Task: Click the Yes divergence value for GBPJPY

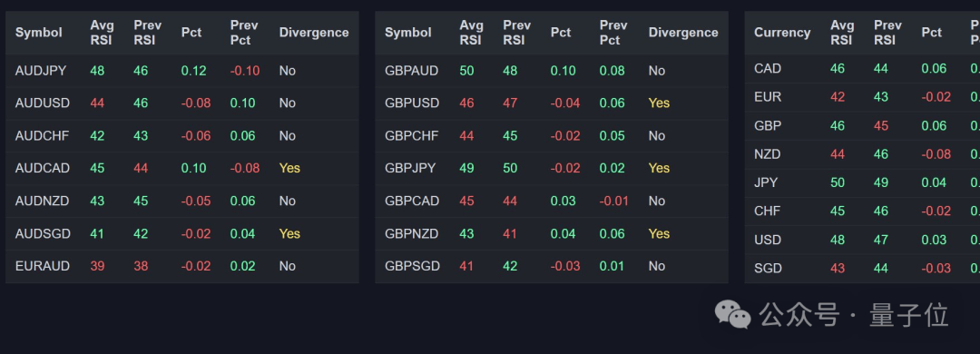Action: coord(659,168)
